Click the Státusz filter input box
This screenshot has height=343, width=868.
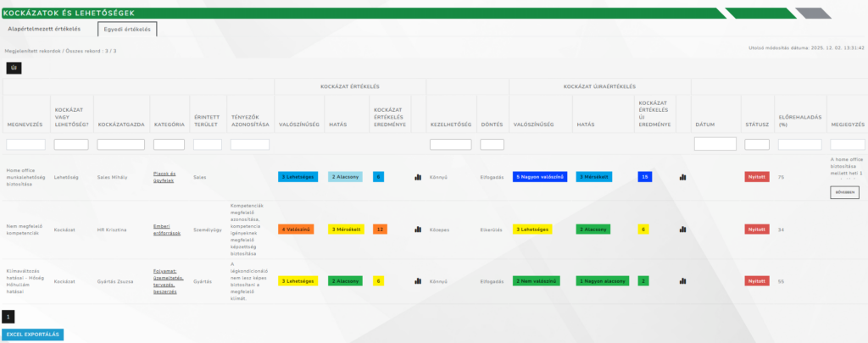click(756, 145)
